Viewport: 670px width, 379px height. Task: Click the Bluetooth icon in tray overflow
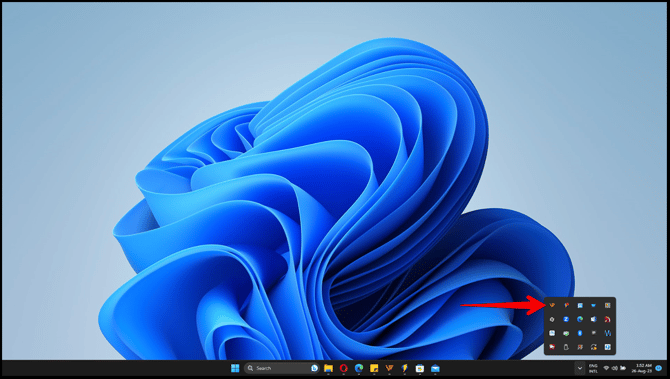pyautogui.click(x=580, y=333)
